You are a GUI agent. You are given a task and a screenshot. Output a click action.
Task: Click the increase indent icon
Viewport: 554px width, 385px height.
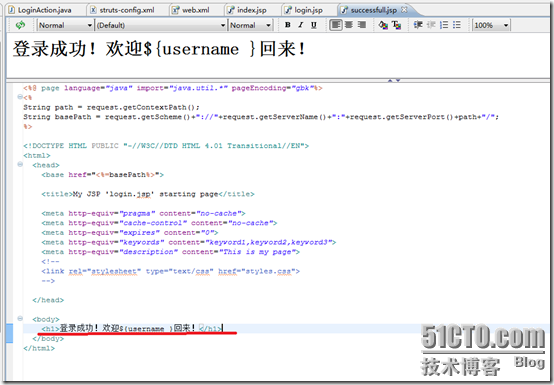point(418,25)
